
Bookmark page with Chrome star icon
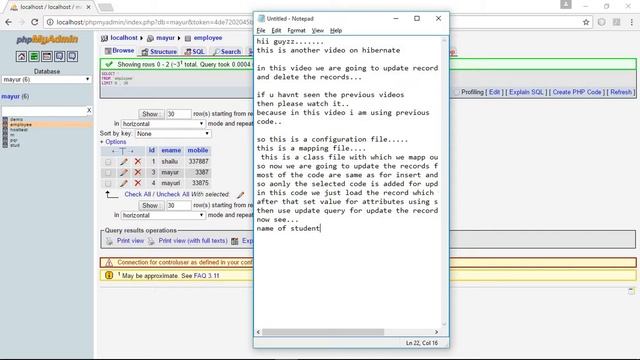point(586,22)
